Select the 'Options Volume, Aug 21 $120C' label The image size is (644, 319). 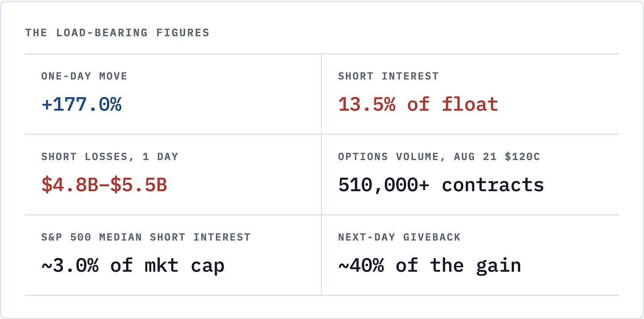tap(439, 157)
